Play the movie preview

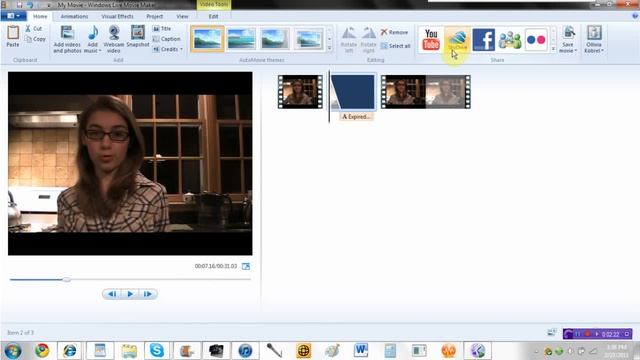130,294
